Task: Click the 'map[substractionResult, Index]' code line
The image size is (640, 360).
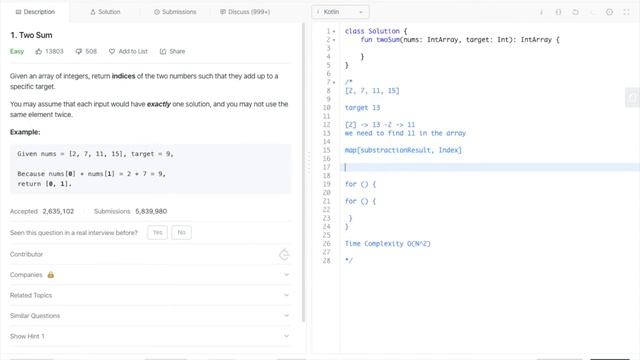Action: (403, 150)
